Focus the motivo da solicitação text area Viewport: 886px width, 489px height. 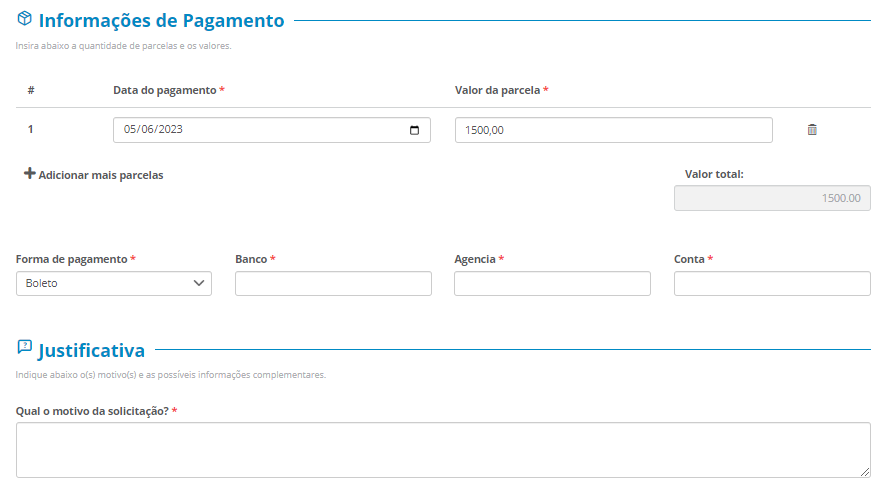tap(442, 450)
